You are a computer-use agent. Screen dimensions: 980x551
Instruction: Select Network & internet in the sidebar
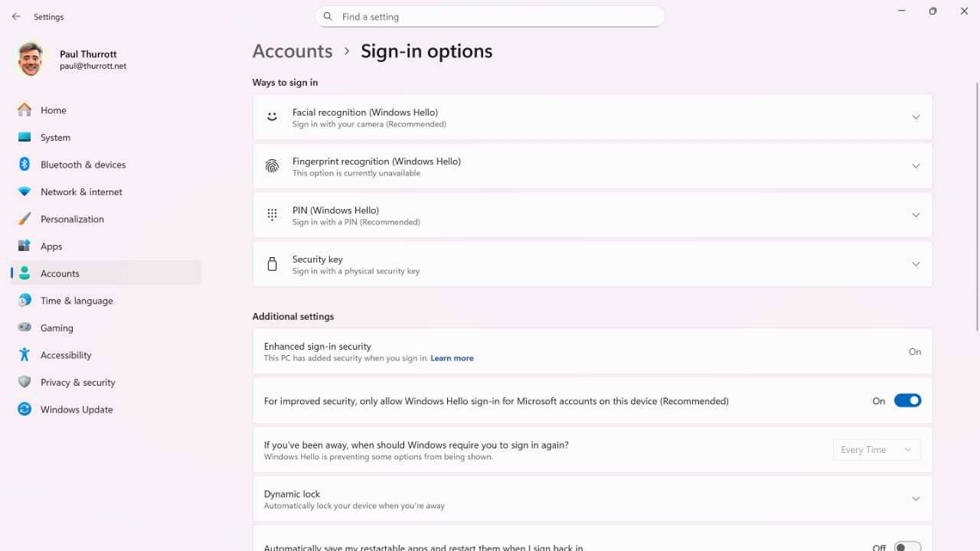(x=24, y=191)
